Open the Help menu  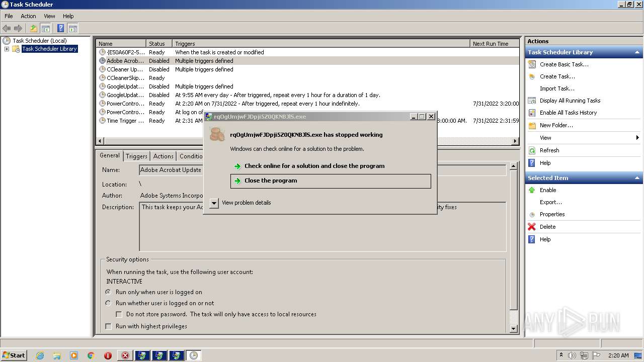tap(68, 16)
